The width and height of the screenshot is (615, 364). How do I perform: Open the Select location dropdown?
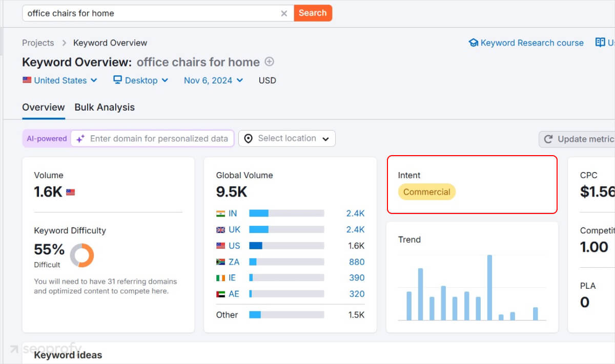[x=287, y=139]
